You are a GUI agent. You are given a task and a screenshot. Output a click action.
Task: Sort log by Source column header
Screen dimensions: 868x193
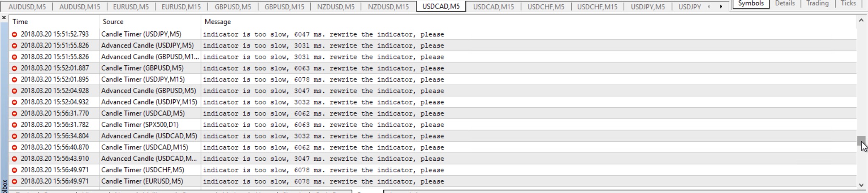tap(150, 22)
